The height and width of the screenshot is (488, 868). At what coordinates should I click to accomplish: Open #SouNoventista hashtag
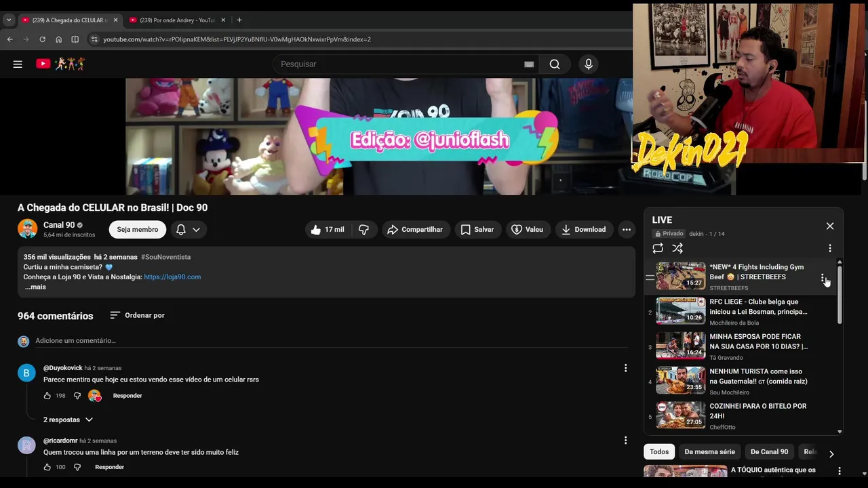(165, 258)
